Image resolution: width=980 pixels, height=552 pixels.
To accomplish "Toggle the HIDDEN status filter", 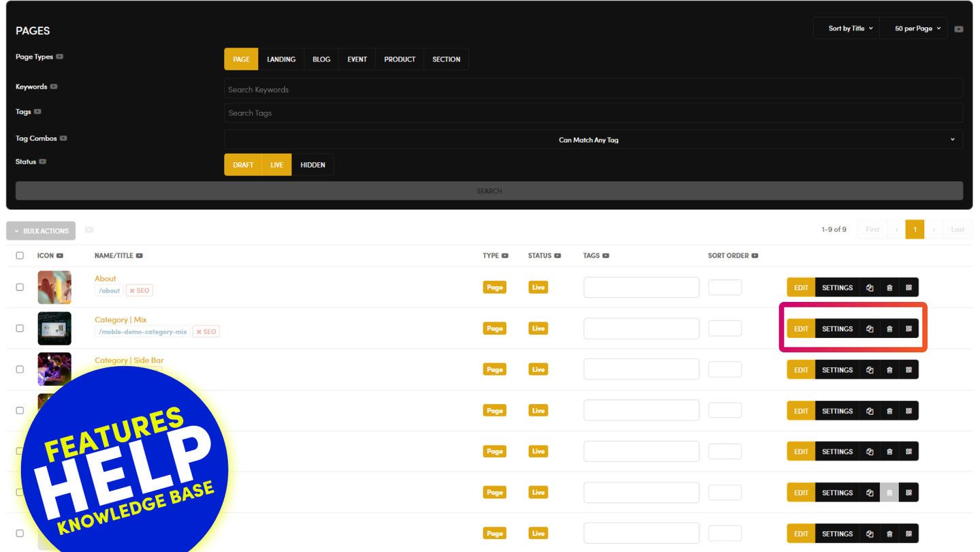I will pos(313,165).
